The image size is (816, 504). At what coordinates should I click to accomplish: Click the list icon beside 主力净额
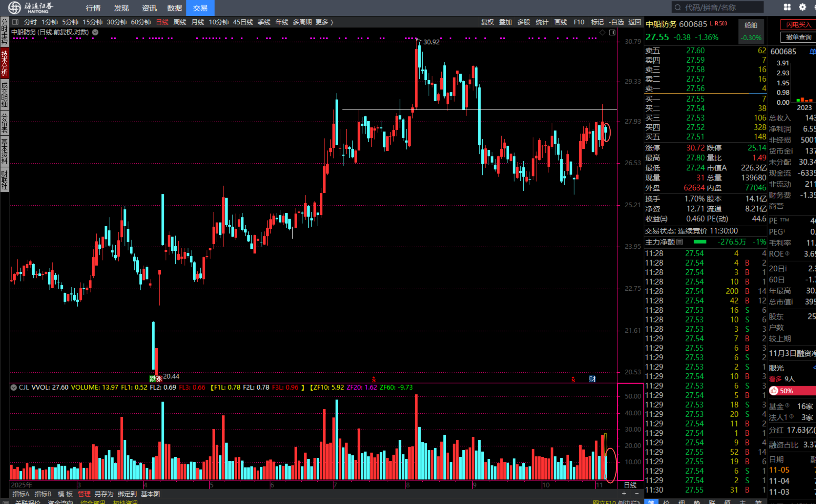pyautogui.click(x=680, y=242)
